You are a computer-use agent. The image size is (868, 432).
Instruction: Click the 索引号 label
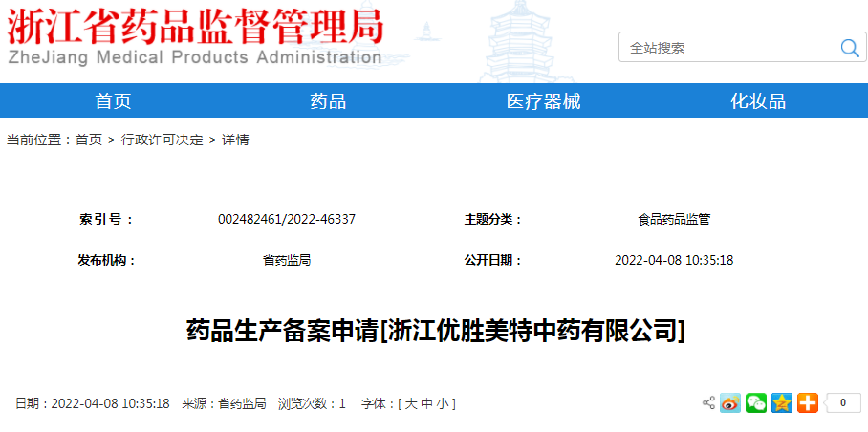tap(106, 220)
